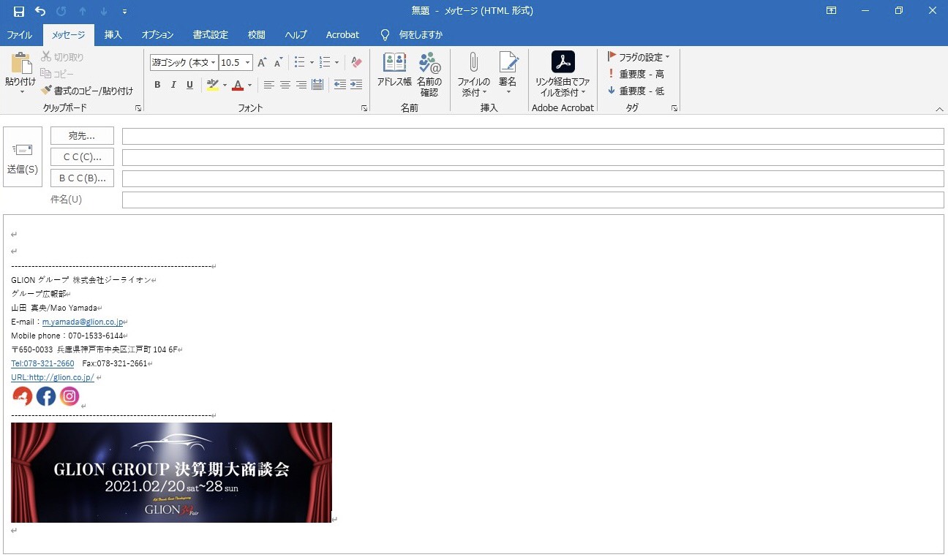Click into the Subject (件名) field
The image size is (948, 560).
[533, 200]
